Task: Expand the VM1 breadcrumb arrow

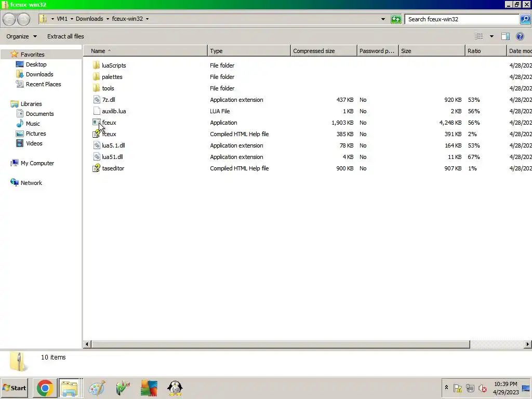Action: tap(72, 19)
